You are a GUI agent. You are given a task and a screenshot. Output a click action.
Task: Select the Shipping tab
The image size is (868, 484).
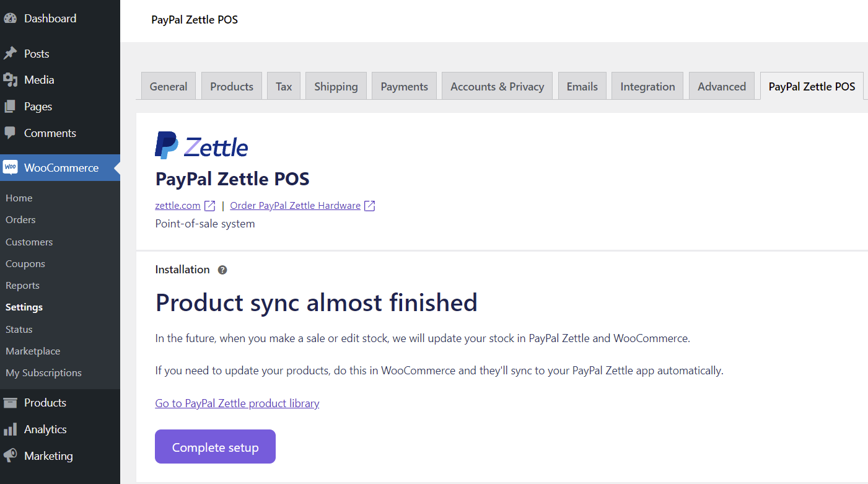336,86
